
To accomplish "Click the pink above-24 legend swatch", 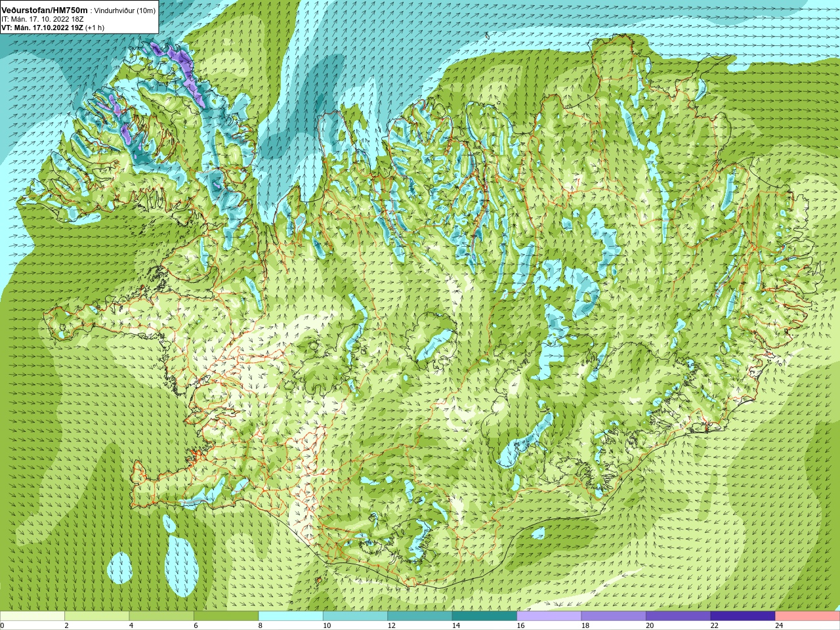I will (x=808, y=616).
